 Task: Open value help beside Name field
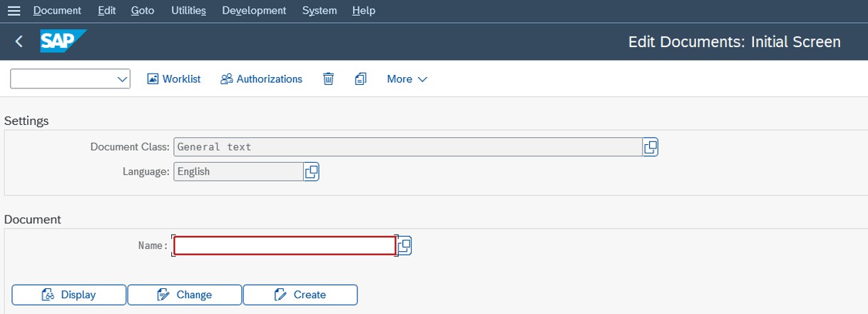[x=404, y=245]
